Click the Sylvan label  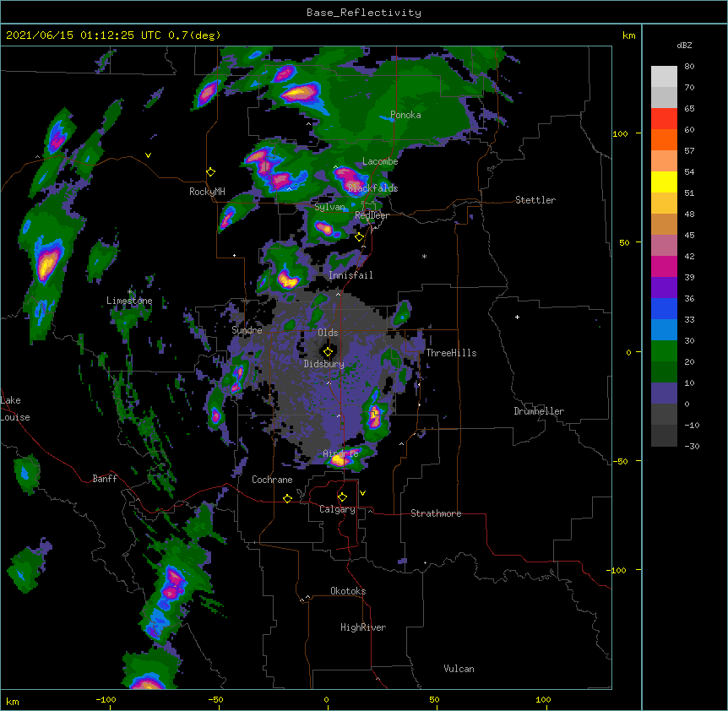click(329, 207)
